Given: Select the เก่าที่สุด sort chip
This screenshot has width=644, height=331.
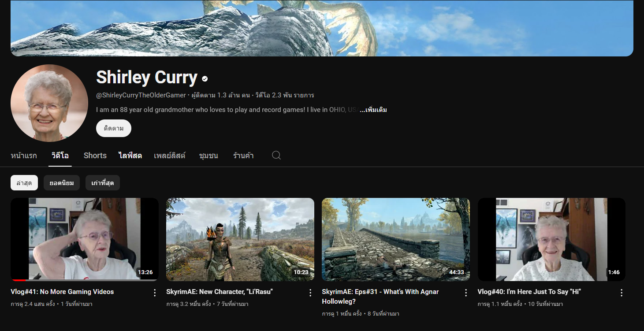Looking at the screenshot, I should coord(103,183).
